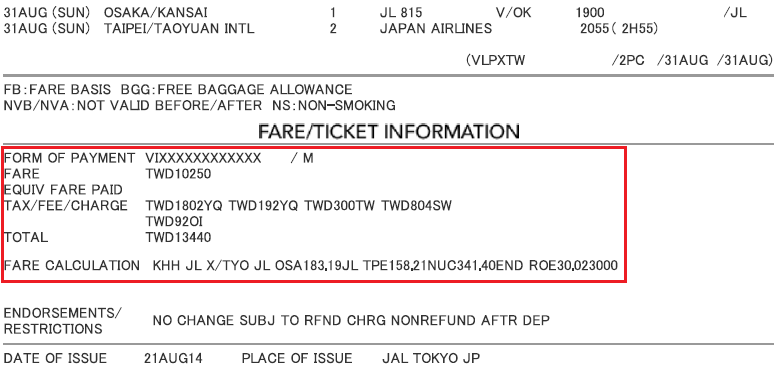This screenshot has width=776, height=369.
Task: Click the EQUIV FARE PAID label
Action: coord(63,190)
